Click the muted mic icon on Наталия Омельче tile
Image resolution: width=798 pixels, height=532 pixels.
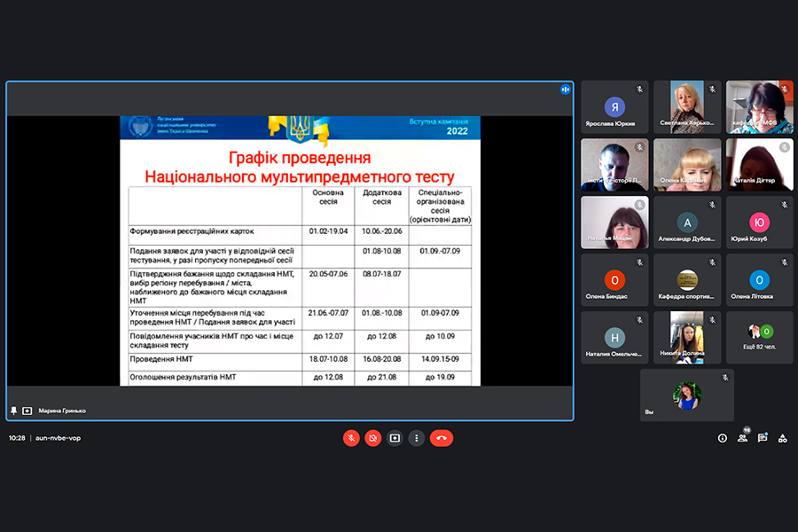coord(639,320)
